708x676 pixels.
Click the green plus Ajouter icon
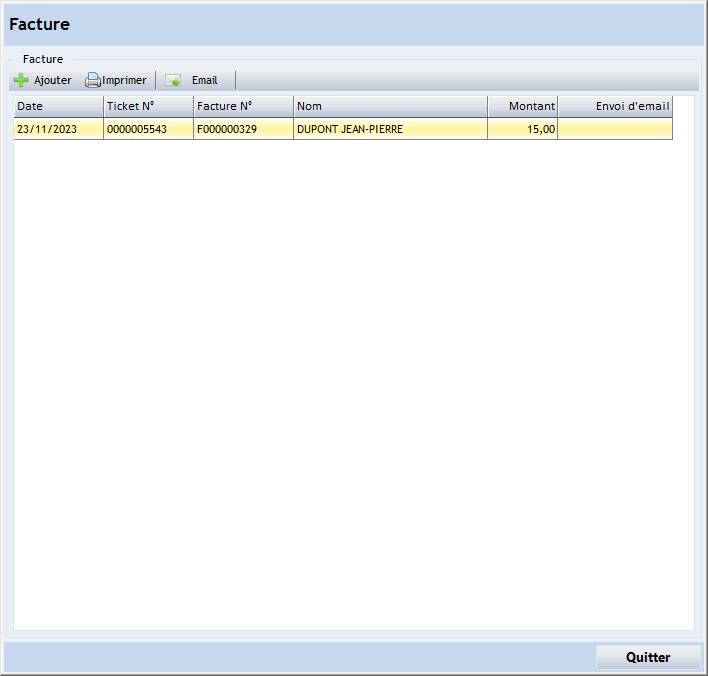[x=21, y=80]
